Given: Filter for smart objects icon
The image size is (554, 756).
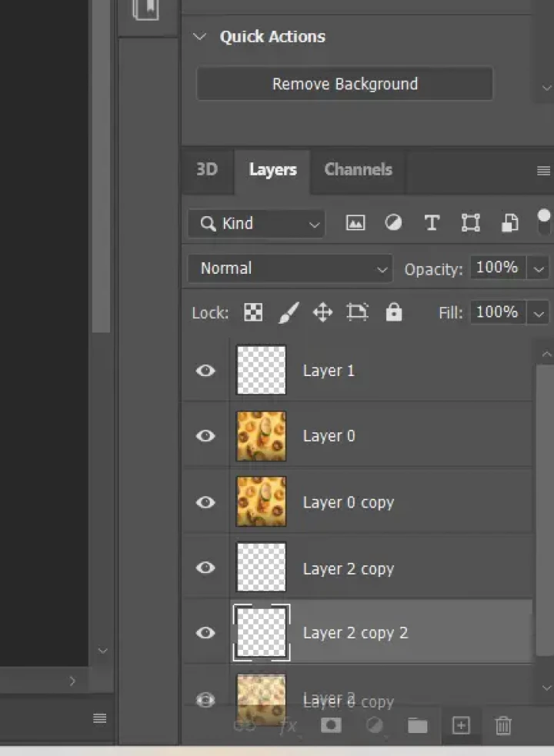Looking at the screenshot, I should 509,223.
